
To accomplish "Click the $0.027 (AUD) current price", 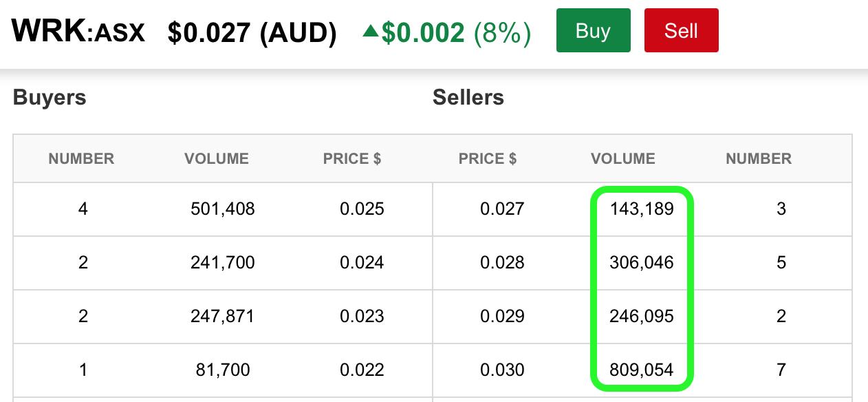I will [x=252, y=32].
